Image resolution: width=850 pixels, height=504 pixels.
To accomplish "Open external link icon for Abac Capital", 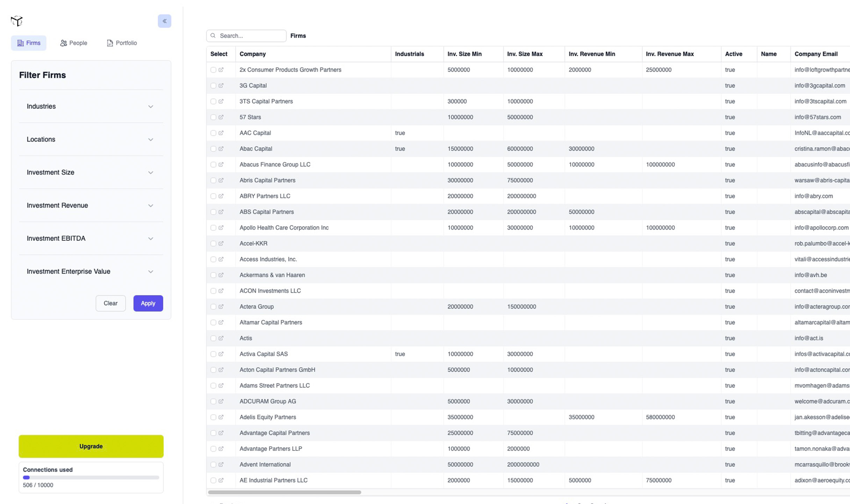I will (x=221, y=149).
